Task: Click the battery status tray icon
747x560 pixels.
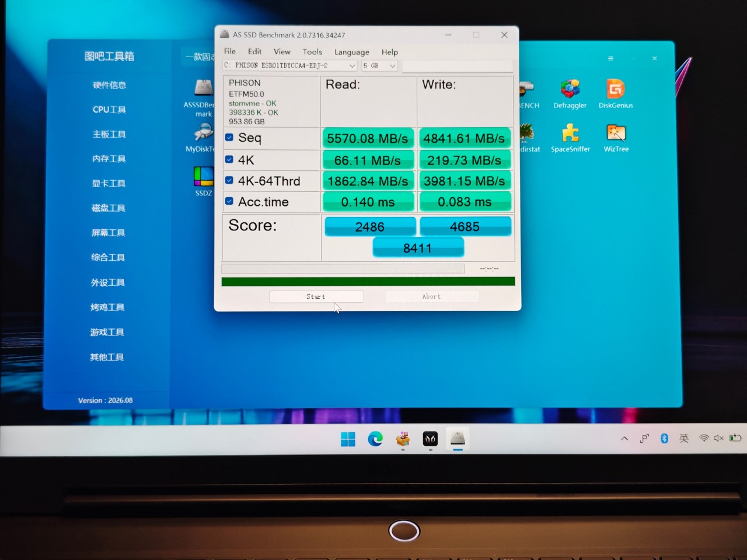Action: coord(735,437)
